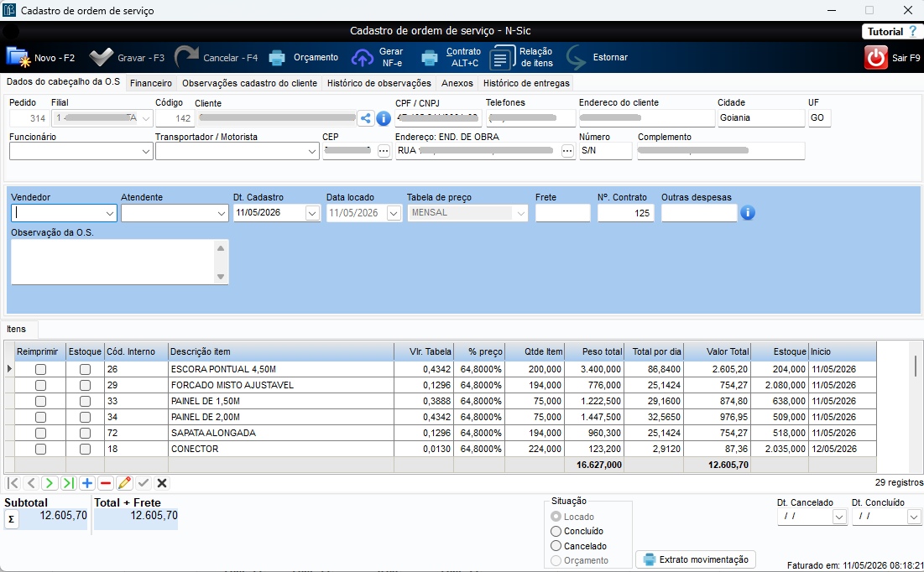Select the Concluído situation radio button

[556, 532]
